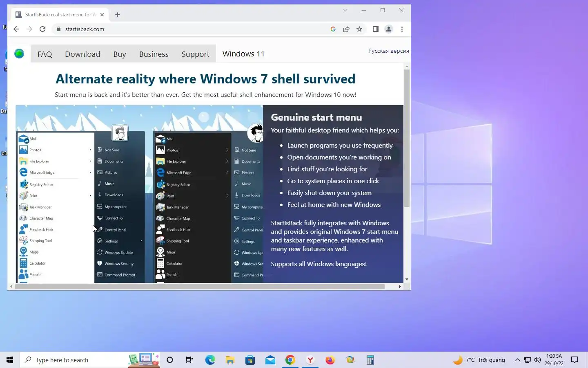Reload the startisback.com page
This screenshot has height=368, width=588.
(x=42, y=29)
